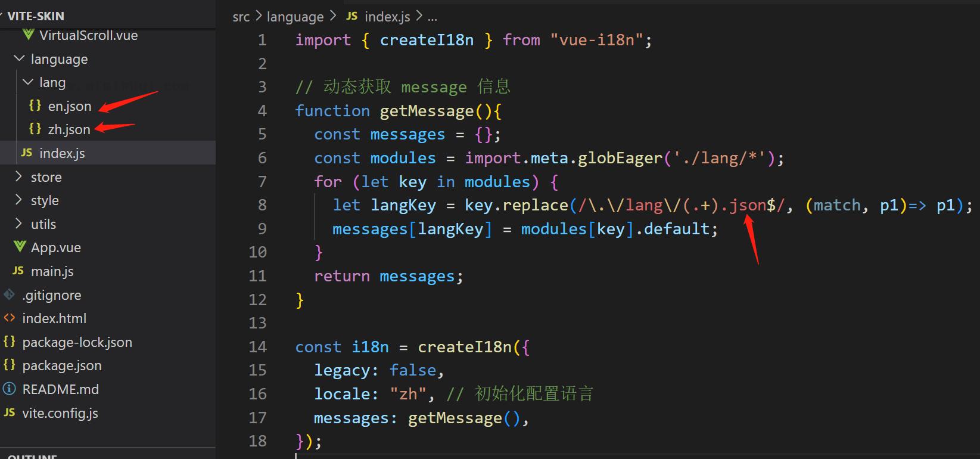Click line number 8 in gutter
This screenshot has height=459, width=980.
tap(262, 205)
